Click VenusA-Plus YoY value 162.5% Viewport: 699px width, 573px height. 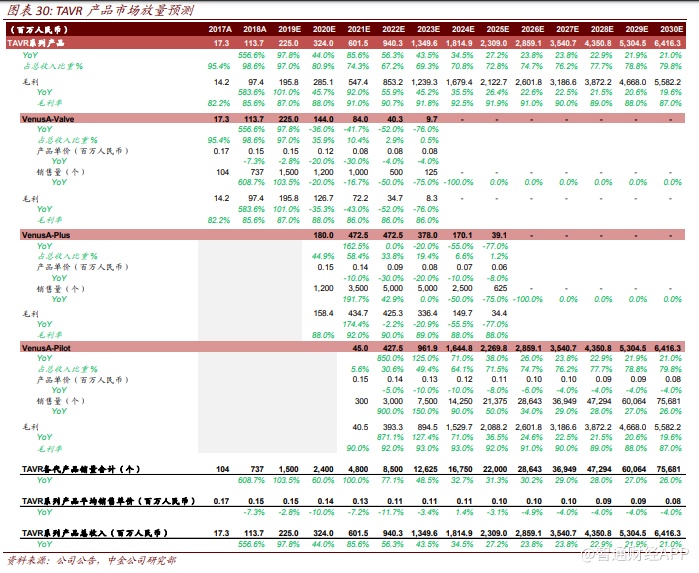click(356, 246)
